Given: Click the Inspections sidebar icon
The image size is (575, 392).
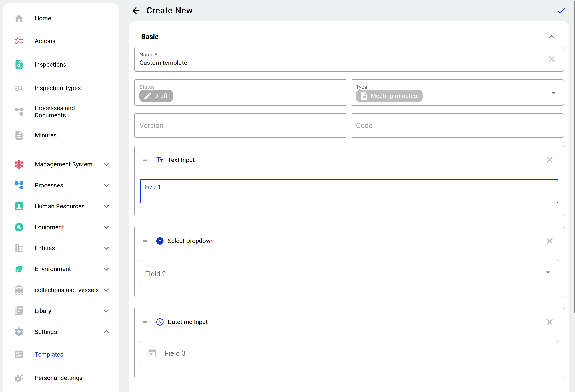Looking at the screenshot, I should [19, 64].
